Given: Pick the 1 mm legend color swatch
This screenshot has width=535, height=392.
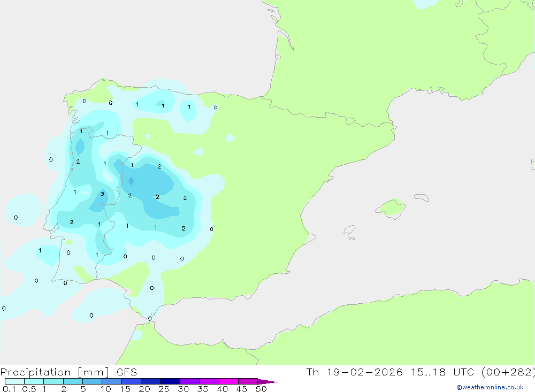Looking at the screenshot, I should click(53, 381).
